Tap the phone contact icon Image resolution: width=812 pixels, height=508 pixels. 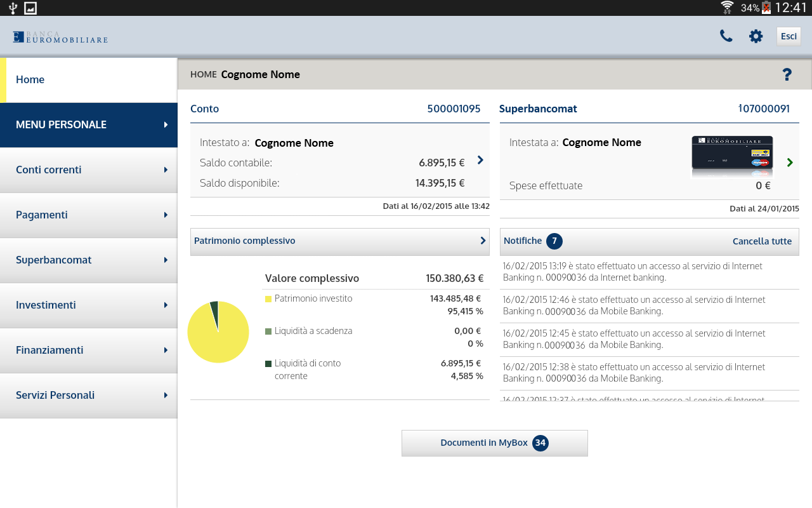click(726, 36)
